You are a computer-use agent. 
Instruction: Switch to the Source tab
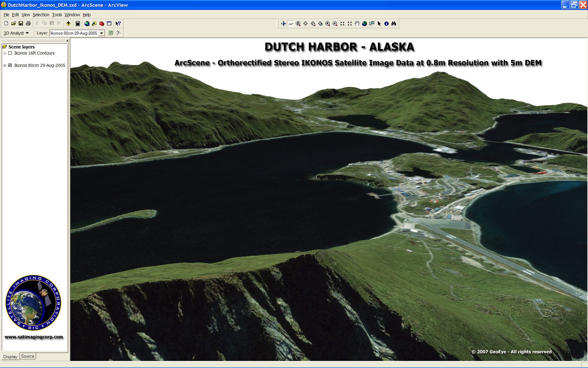click(x=28, y=356)
